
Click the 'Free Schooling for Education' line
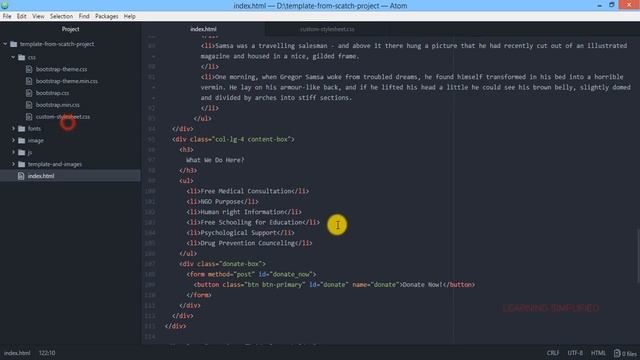click(x=253, y=222)
